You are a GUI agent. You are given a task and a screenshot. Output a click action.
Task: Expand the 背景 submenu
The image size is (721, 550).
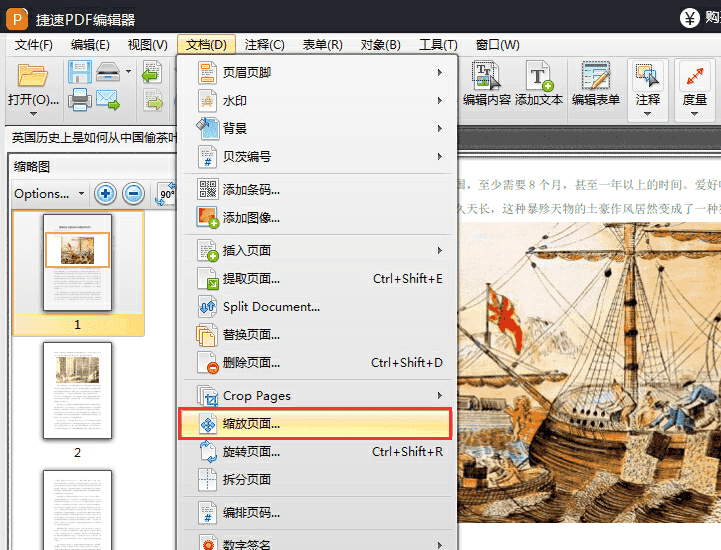(316, 128)
